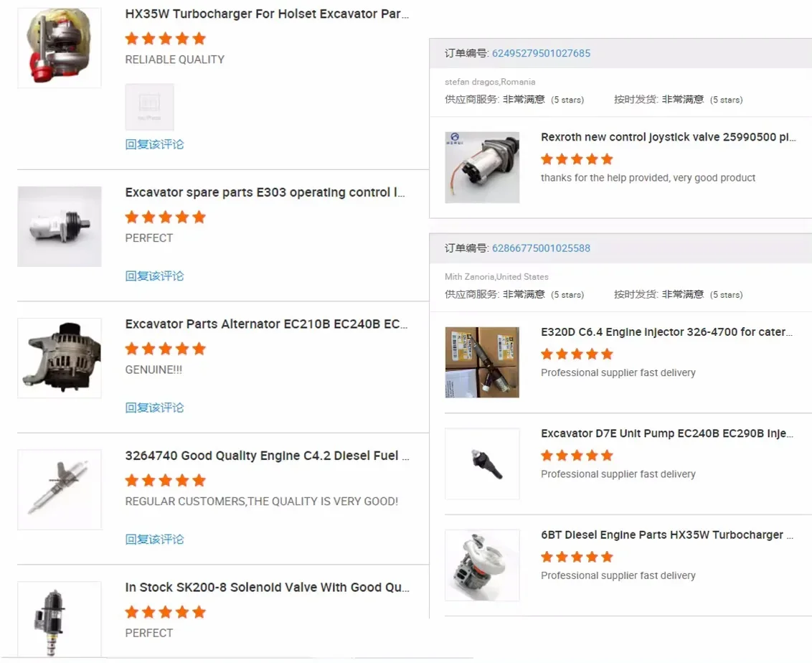812x663 pixels.
Task: Click the review photo under RELIABLE QUALITY
Action: click(149, 107)
